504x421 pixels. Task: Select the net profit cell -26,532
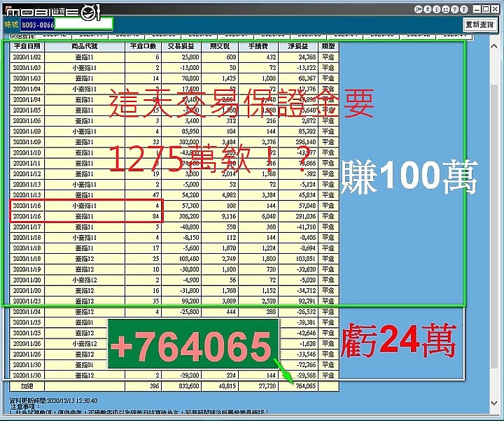pyautogui.click(x=298, y=312)
